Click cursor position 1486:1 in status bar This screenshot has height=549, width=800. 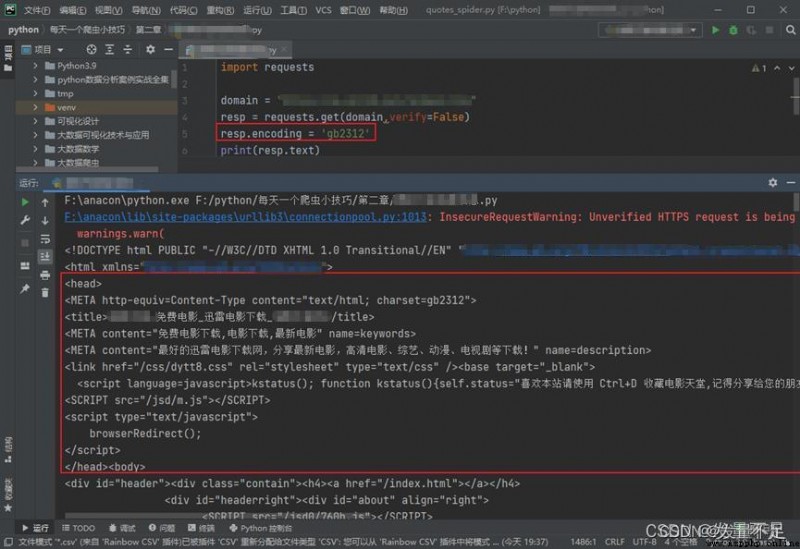583,542
